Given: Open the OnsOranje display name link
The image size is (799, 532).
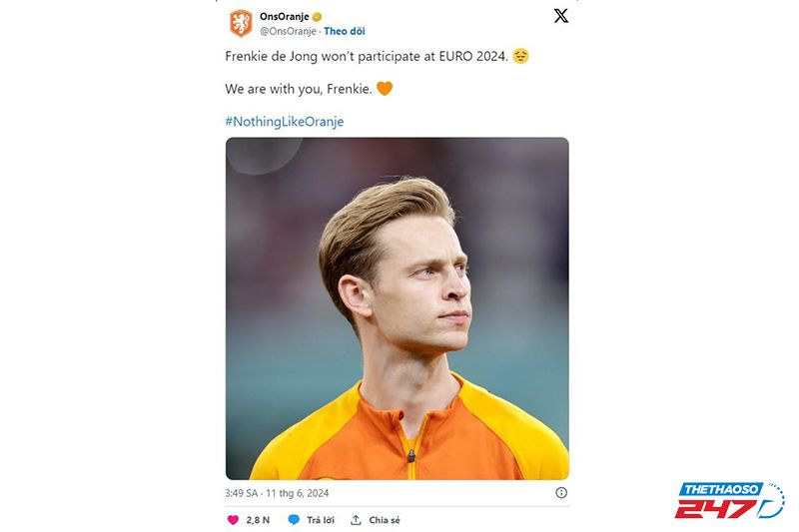Looking at the screenshot, I should [284, 17].
